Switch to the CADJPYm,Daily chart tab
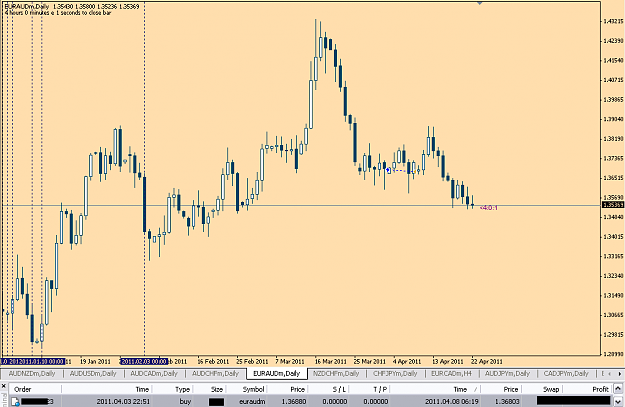The width and height of the screenshot is (625, 407). 566,374
